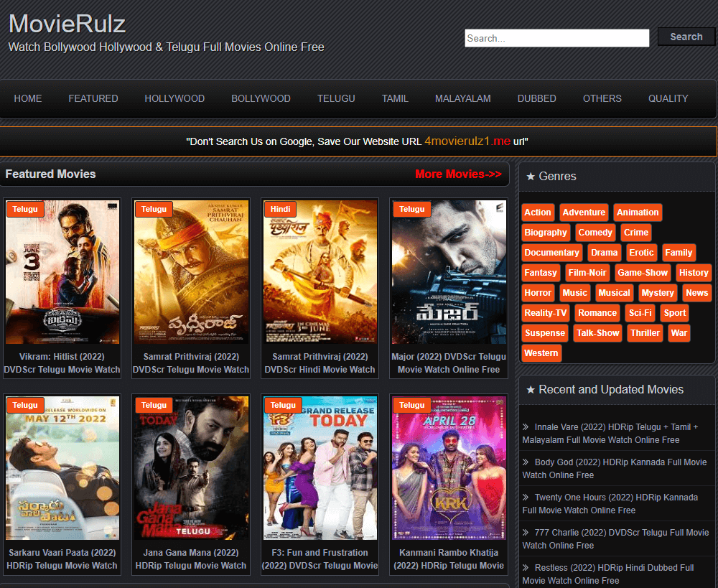Open the Major movie poster thumbnail
This screenshot has height=588, width=718.
tap(449, 271)
